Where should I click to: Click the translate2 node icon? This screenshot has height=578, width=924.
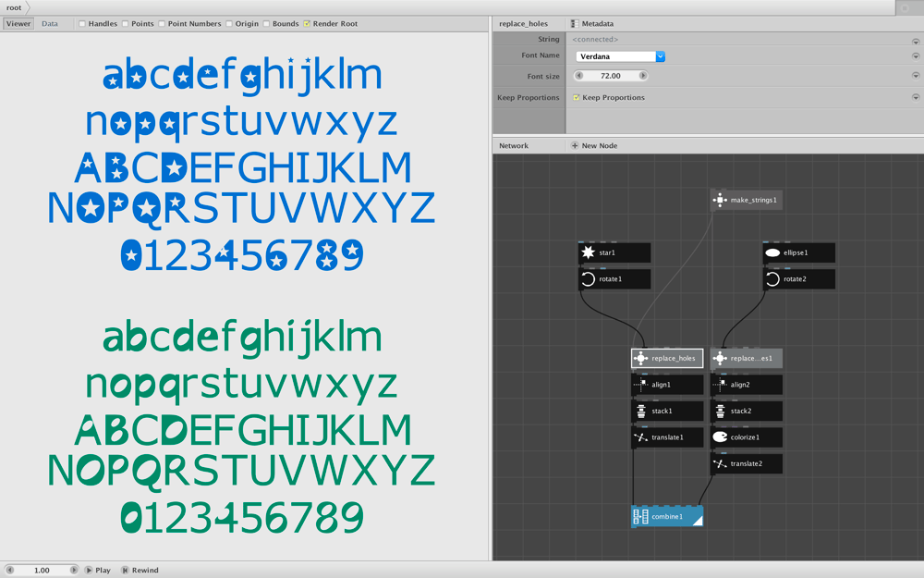click(x=720, y=463)
